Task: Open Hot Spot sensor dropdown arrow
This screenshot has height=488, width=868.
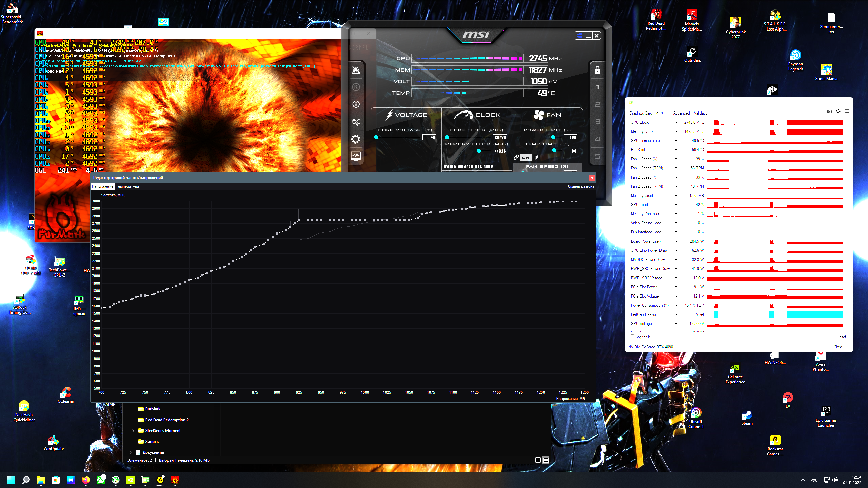Action: [676, 150]
